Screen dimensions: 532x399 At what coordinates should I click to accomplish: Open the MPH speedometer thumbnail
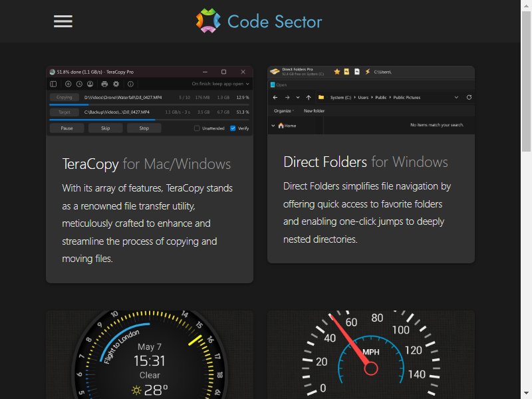(x=371, y=354)
